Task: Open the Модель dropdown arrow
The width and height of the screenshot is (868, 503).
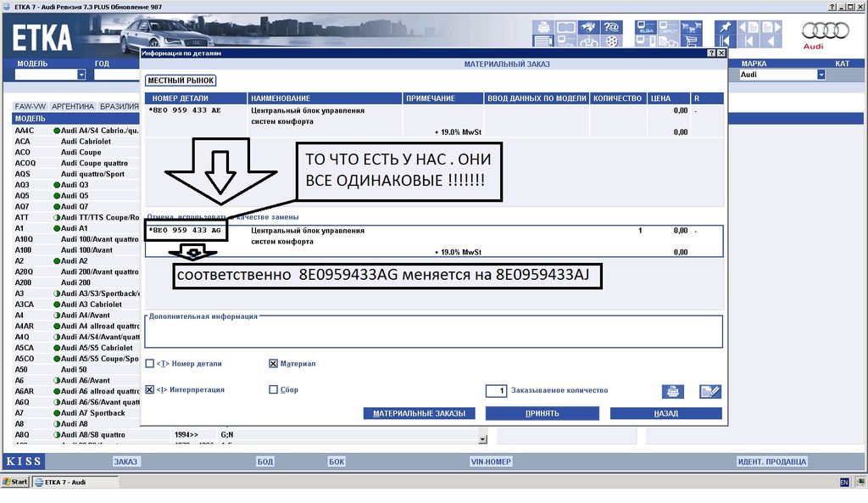Action: point(81,75)
